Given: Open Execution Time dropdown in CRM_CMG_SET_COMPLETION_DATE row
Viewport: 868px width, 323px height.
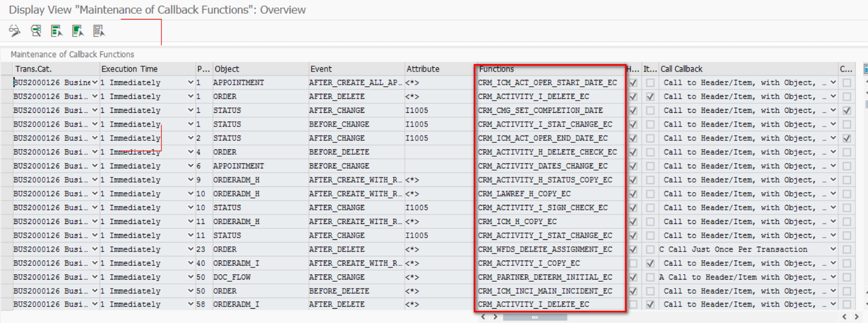Looking at the screenshot, I should 191,110.
